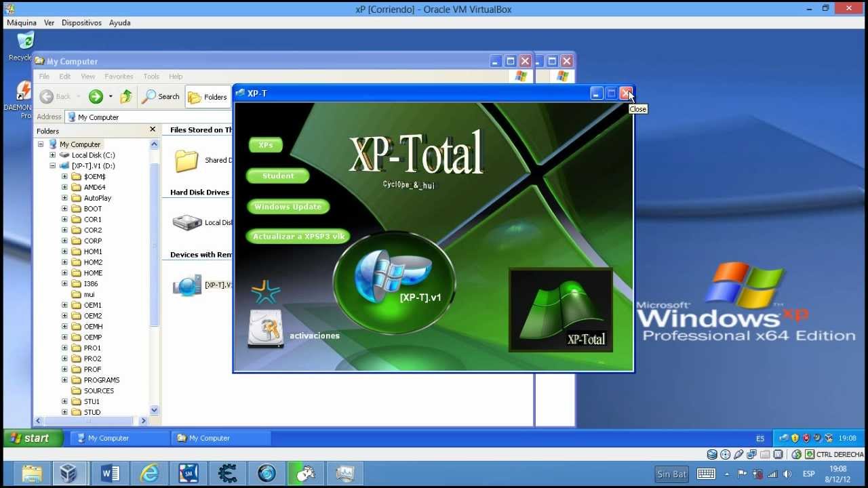Collapse the My Computer tree node
This screenshot has width=868, height=488.
[x=41, y=144]
